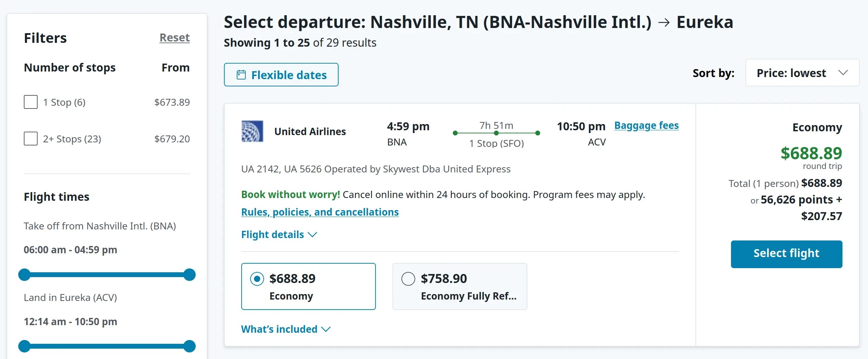This screenshot has height=359, width=868.
Task: Click the chevron beside Flight details
Action: [312, 235]
